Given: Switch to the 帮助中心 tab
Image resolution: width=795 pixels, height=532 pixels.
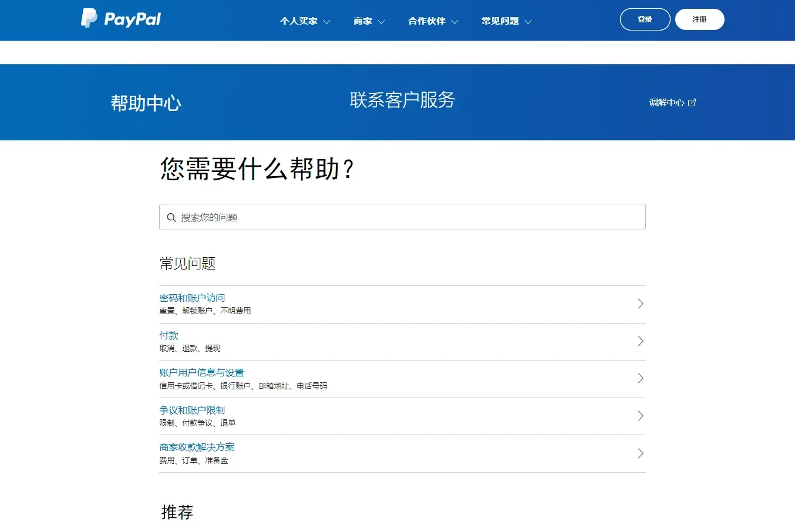Looking at the screenshot, I should click(x=146, y=103).
